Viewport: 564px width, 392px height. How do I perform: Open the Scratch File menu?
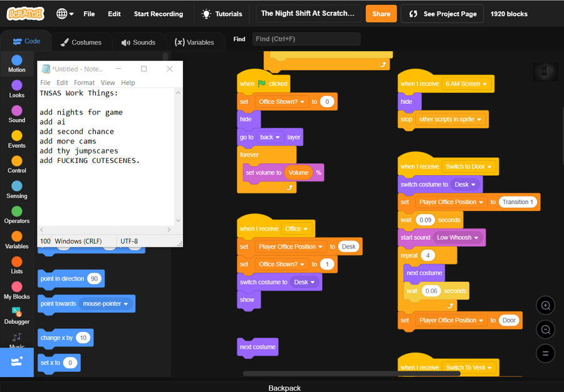tap(89, 14)
